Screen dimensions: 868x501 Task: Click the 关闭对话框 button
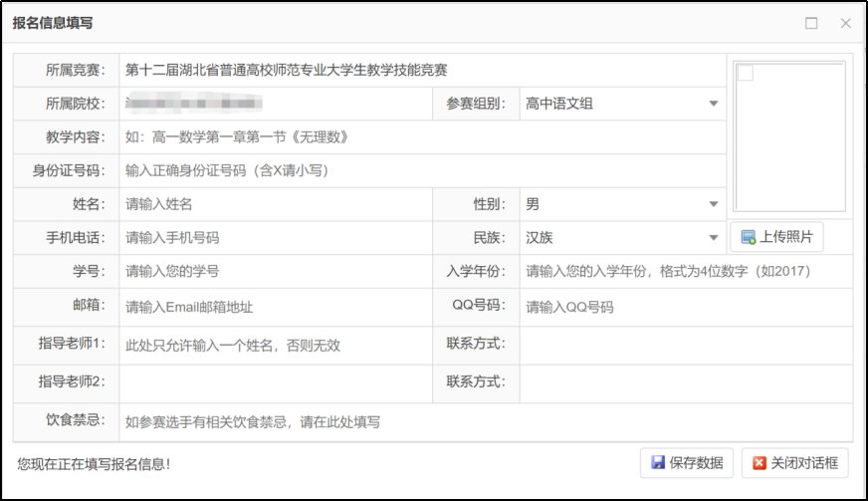pos(794,463)
